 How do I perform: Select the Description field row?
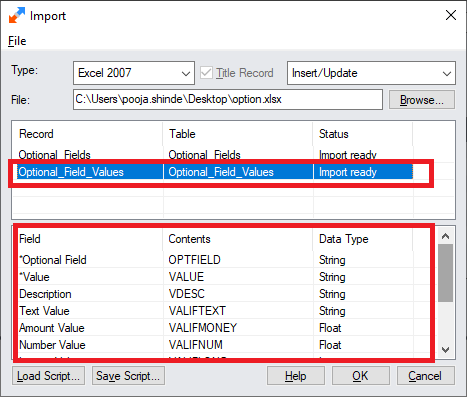215,294
